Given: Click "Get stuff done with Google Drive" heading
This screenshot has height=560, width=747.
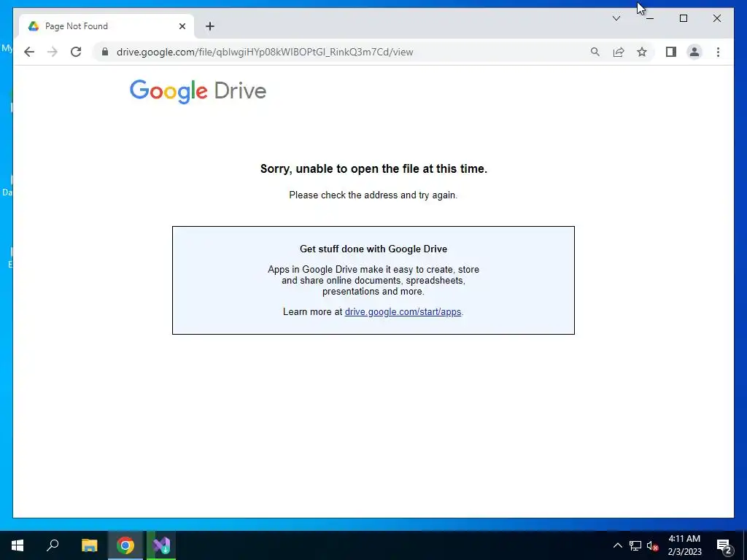Looking at the screenshot, I should click(x=373, y=249).
